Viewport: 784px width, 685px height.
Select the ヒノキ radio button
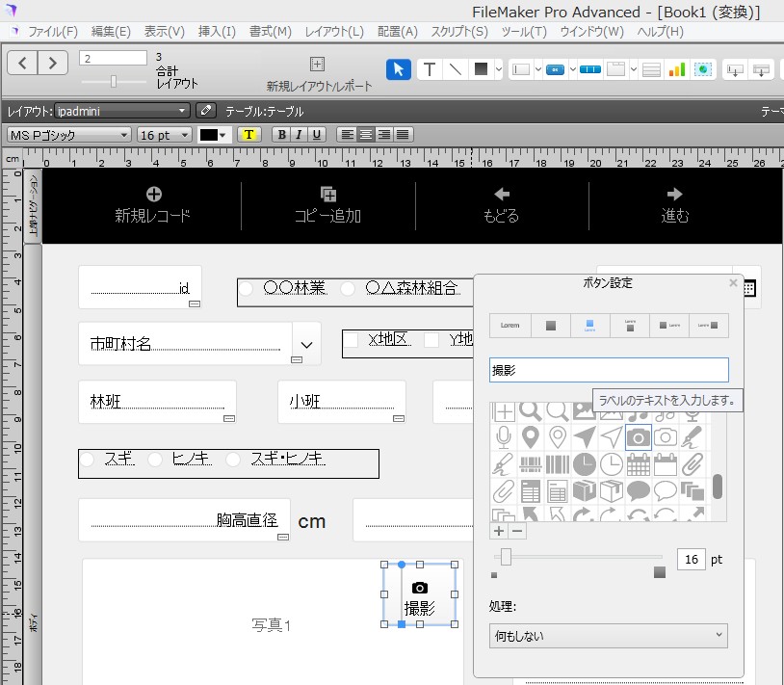pos(155,459)
